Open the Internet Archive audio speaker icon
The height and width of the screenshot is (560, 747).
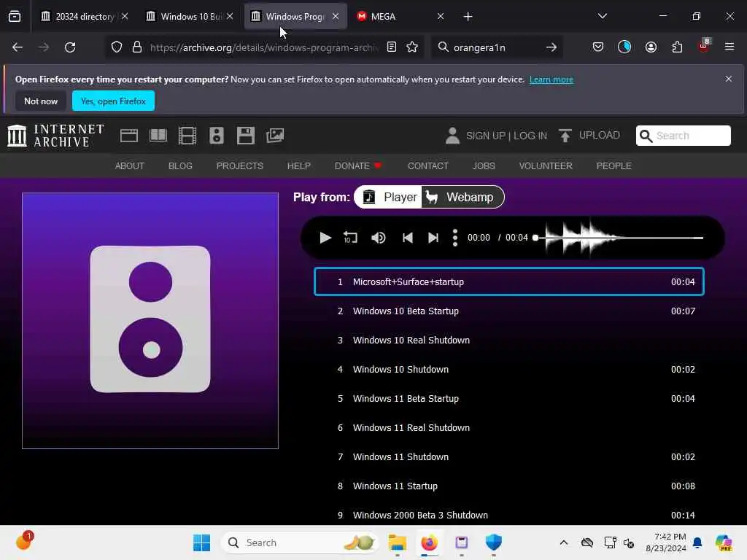click(x=216, y=136)
